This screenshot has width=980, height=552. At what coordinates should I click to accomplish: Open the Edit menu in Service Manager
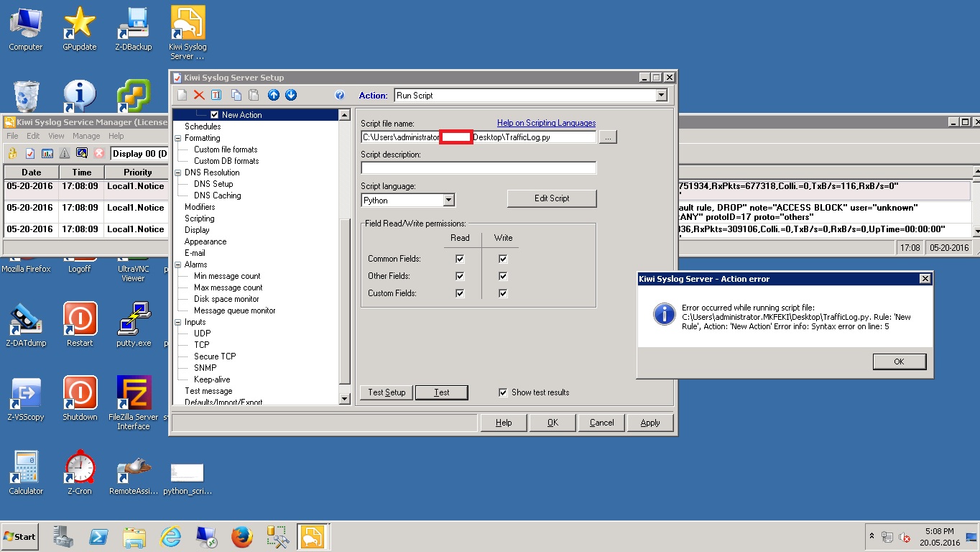[33, 136]
